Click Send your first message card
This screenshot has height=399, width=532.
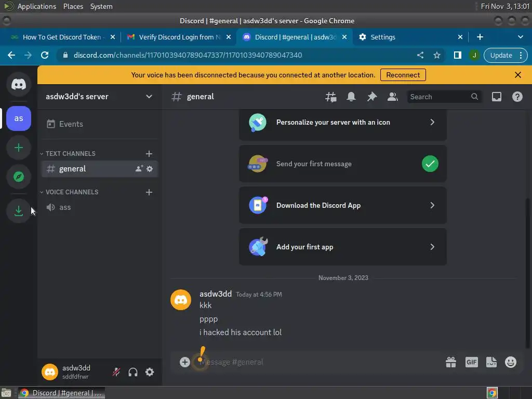tap(343, 164)
